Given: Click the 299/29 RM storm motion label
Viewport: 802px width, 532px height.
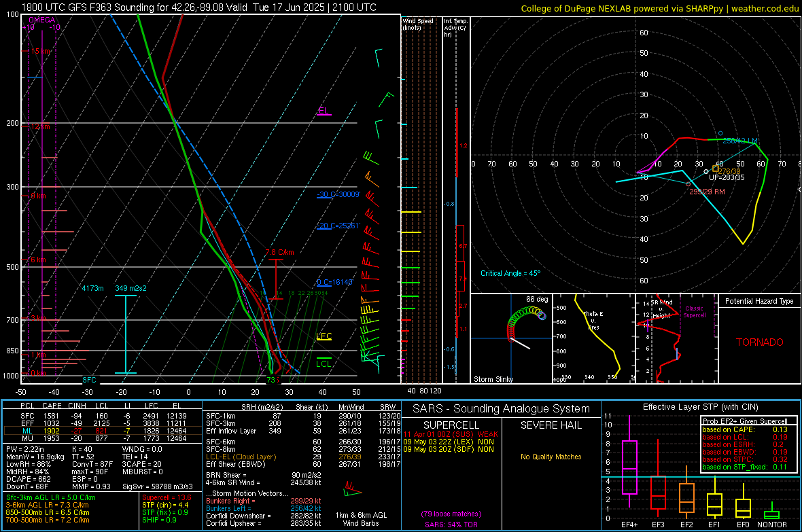Looking at the screenshot, I should pos(708,192).
